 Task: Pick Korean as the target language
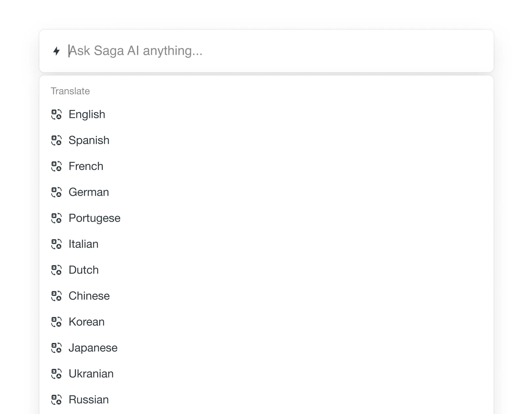86,322
